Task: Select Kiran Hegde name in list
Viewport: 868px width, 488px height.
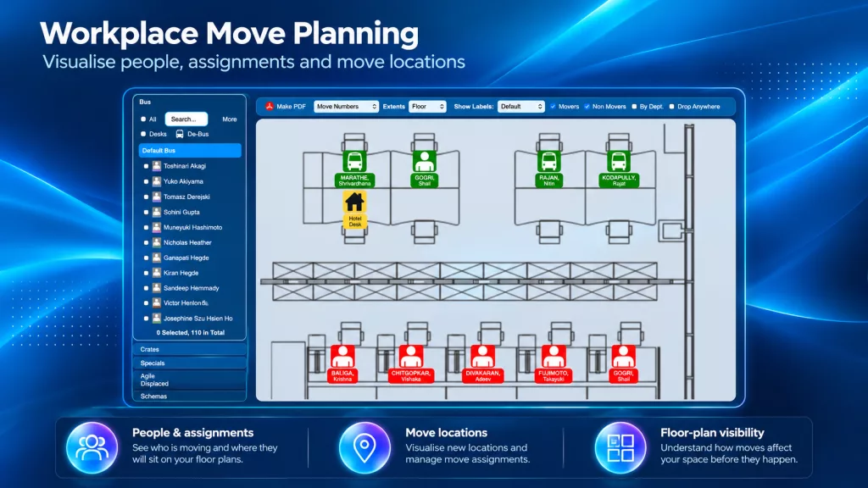Action: coord(181,273)
